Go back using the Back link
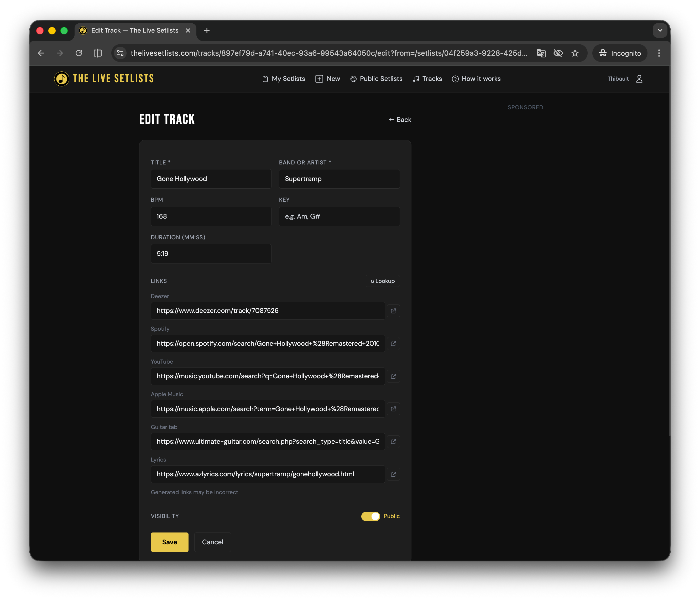The image size is (700, 600). (x=400, y=119)
